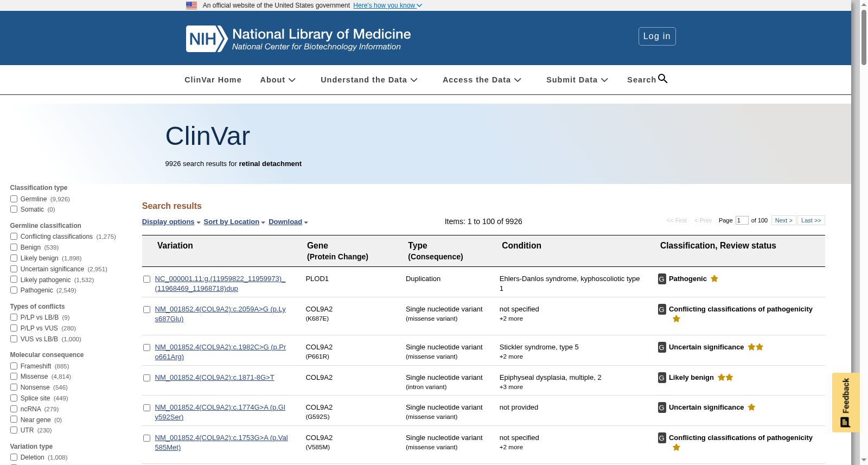Toggle the Somatic classification type checkbox
The height and width of the screenshot is (465, 868).
[14, 209]
